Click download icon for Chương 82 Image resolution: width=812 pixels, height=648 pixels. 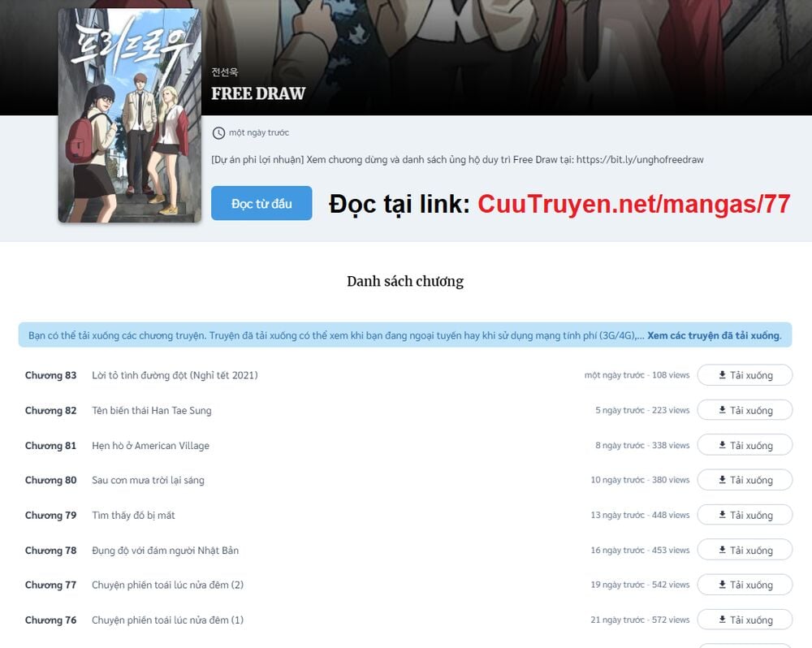tap(722, 410)
